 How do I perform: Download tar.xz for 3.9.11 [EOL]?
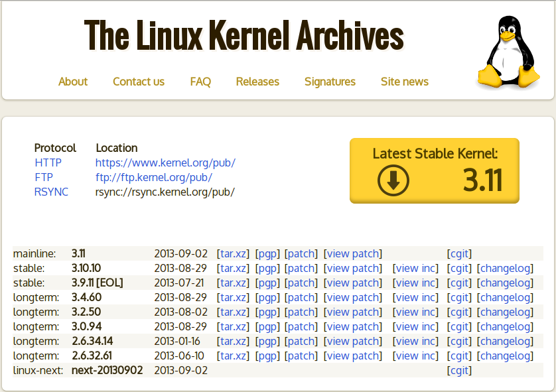coord(233,283)
